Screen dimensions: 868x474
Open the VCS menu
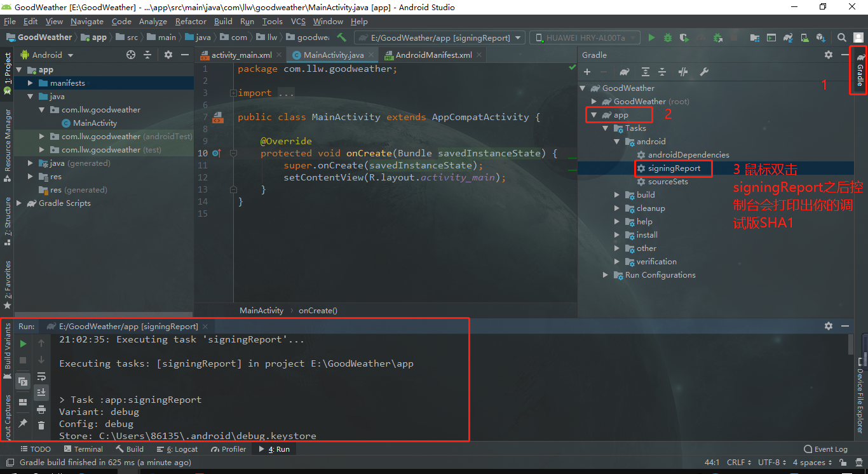(298, 21)
